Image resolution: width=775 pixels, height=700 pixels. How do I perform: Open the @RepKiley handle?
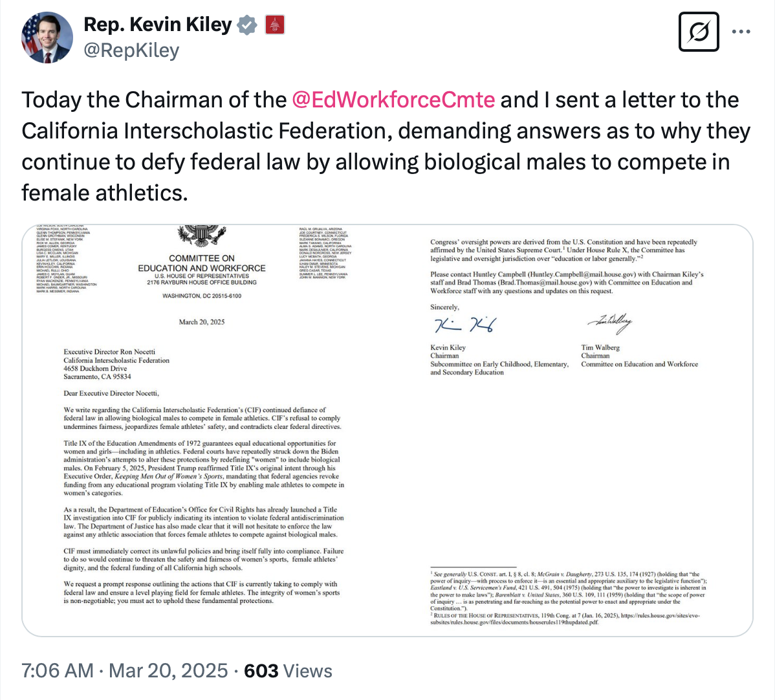point(131,50)
